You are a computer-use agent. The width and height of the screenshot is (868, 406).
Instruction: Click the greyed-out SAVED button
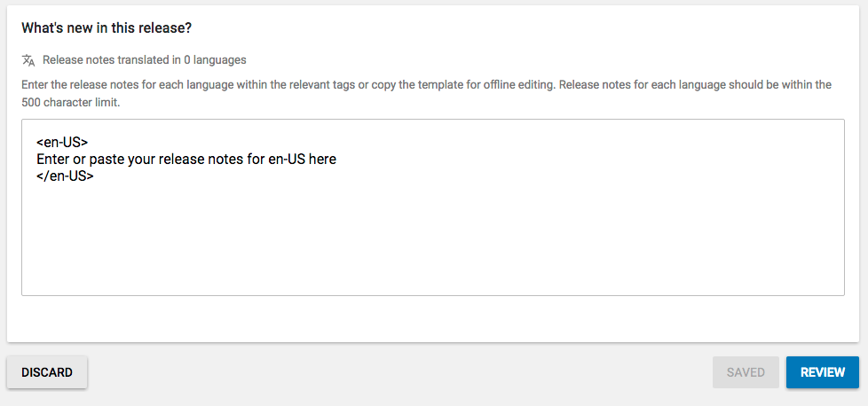746,372
